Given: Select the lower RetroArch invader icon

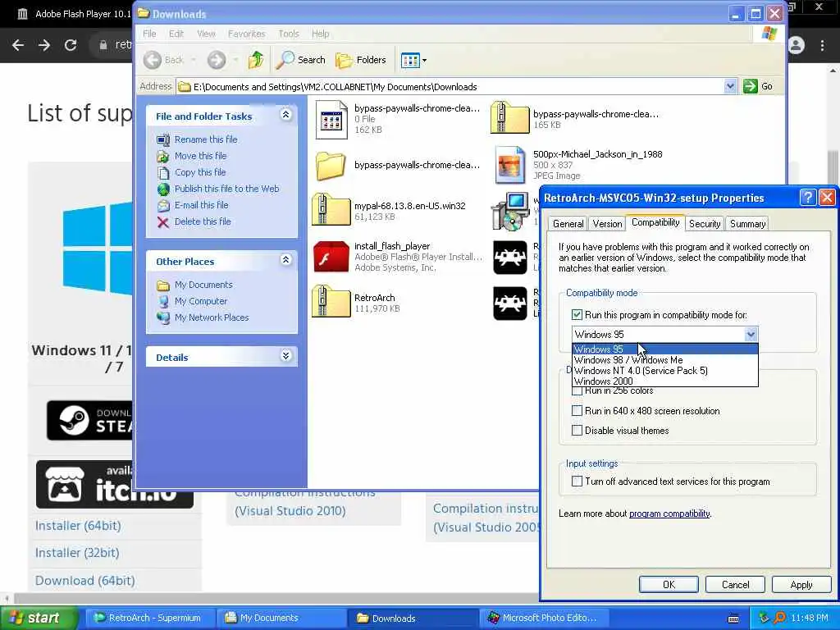Looking at the screenshot, I should pos(510,304).
